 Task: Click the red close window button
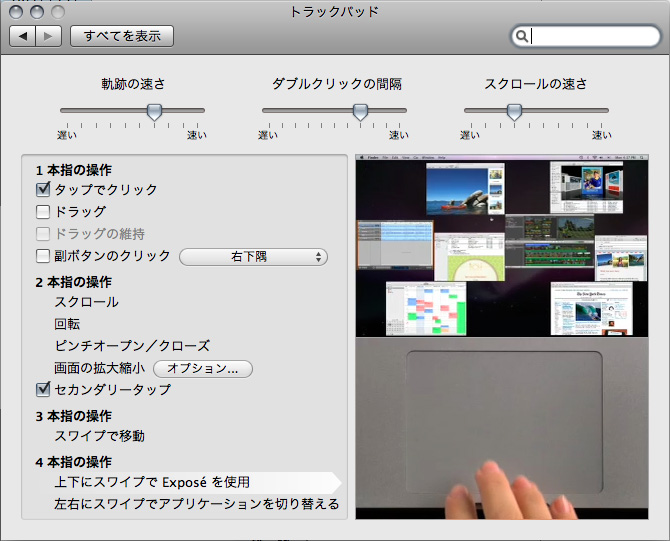[17, 12]
